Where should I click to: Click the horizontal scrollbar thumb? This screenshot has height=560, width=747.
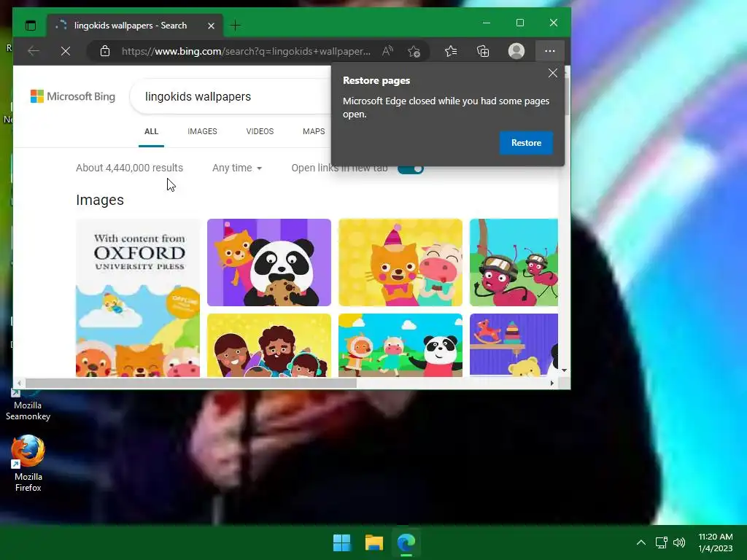[190, 383]
